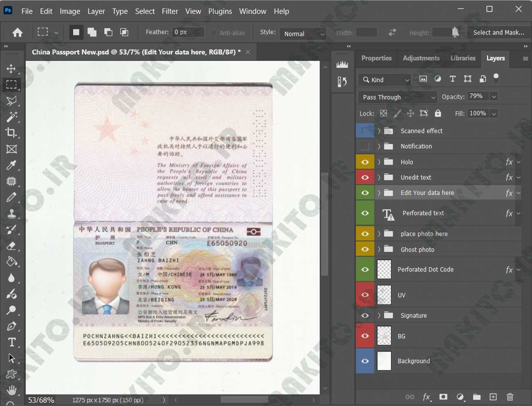Select the Magic Wand tool
Image resolution: width=532 pixels, height=406 pixels.
coord(11,117)
